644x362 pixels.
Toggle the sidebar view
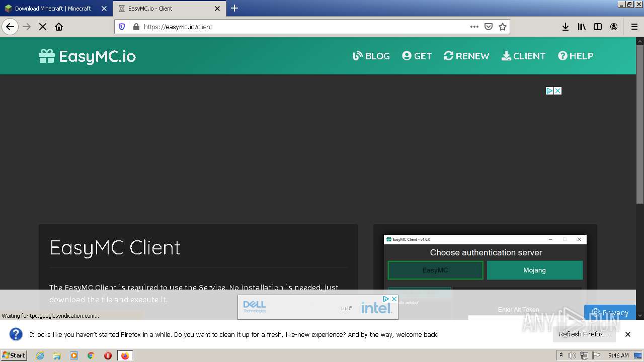598,27
